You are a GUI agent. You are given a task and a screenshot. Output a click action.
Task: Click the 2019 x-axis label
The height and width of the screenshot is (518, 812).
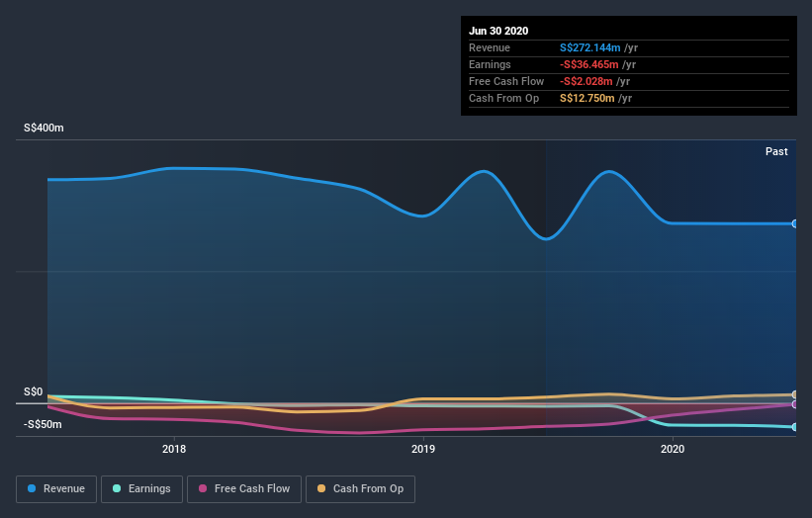pyautogui.click(x=423, y=449)
